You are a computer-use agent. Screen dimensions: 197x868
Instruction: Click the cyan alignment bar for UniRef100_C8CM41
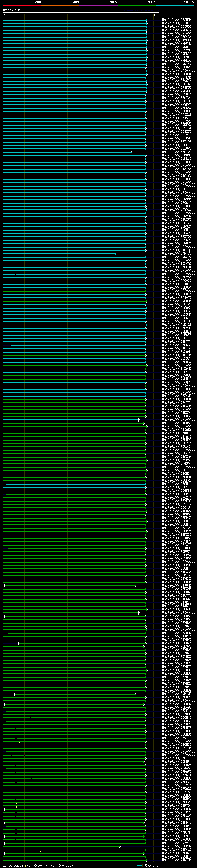click(x=76, y=484)
